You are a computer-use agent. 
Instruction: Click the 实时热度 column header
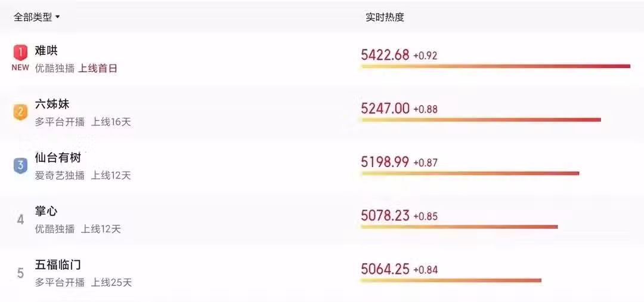coord(385,17)
